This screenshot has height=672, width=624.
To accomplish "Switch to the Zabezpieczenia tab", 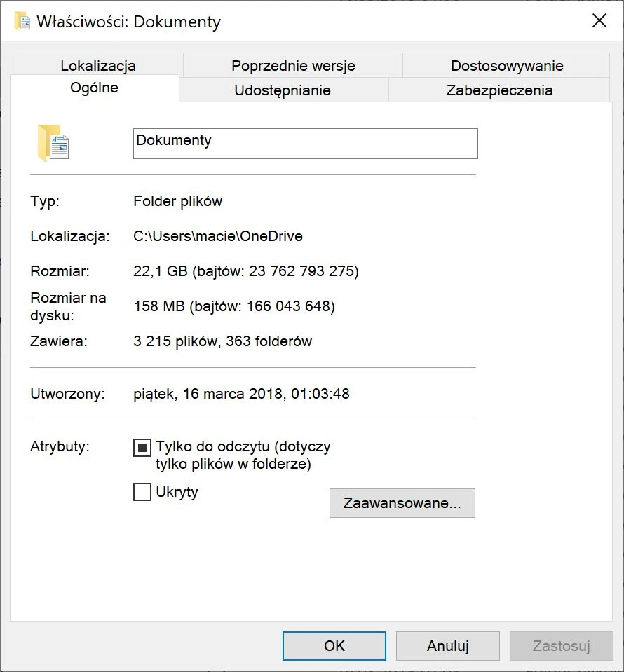I will [x=499, y=90].
